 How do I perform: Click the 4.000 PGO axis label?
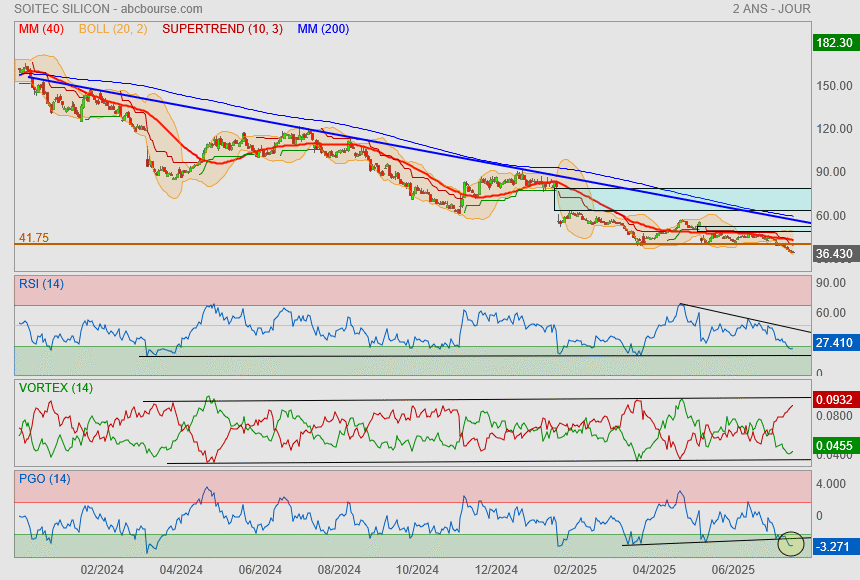tap(831, 484)
